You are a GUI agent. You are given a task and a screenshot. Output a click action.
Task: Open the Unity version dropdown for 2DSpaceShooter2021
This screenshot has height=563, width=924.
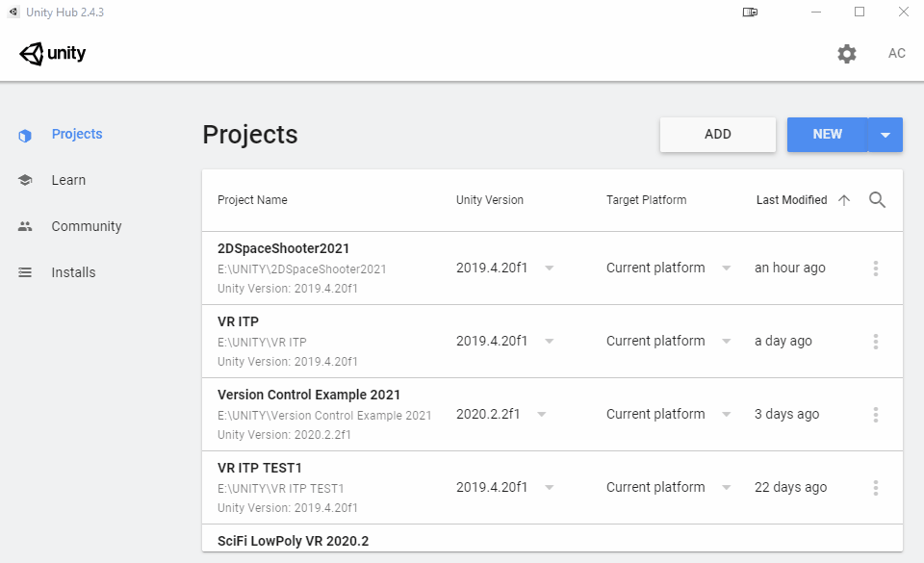pos(549,269)
